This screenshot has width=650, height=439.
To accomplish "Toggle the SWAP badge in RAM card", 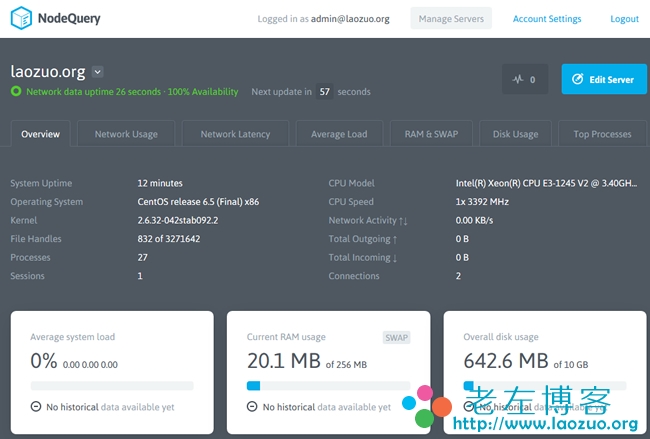I will [396, 337].
